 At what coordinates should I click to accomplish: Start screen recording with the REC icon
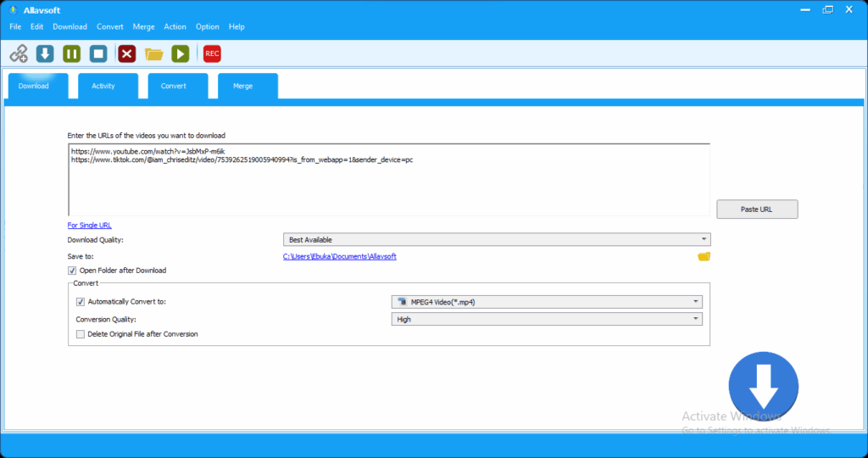coord(212,53)
